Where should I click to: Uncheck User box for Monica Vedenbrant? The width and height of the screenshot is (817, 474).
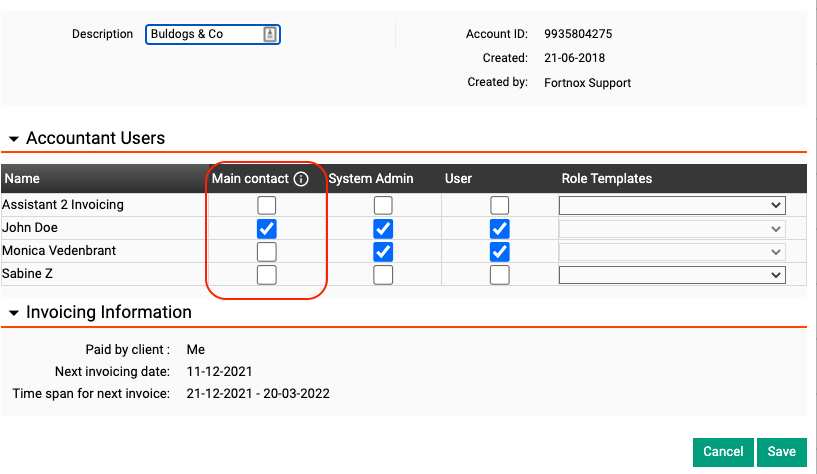coord(500,252)
